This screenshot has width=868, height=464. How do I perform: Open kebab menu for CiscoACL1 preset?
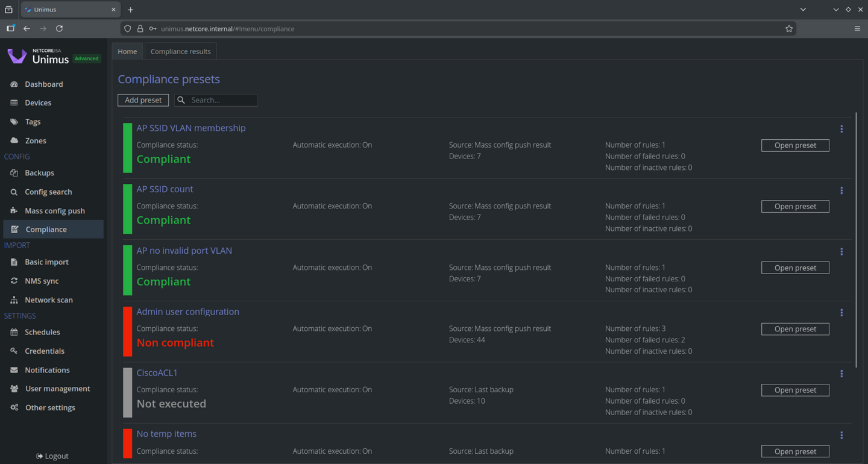point(841,374)
